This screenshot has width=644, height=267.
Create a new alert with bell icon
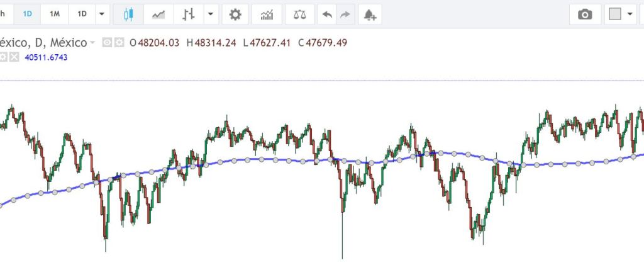click(370, 14)
